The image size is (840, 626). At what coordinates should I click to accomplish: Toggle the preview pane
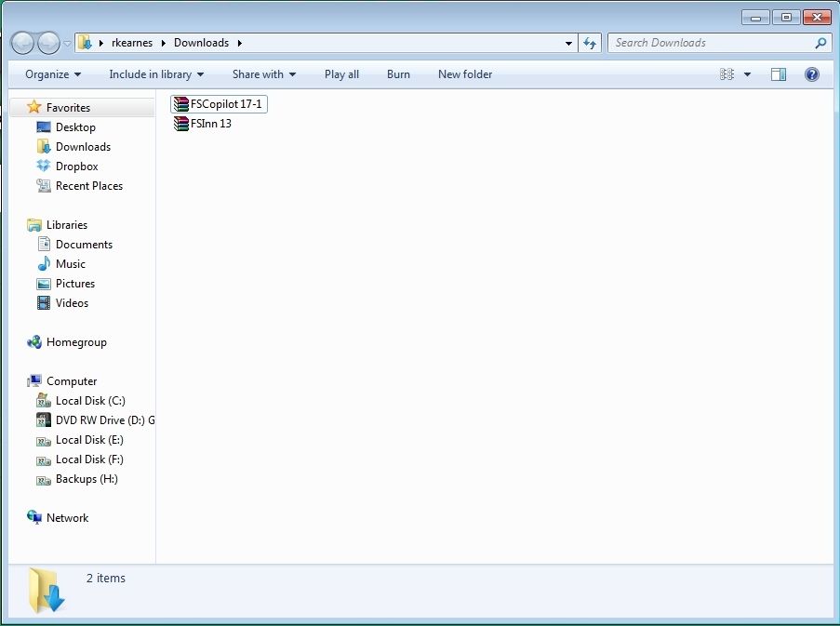(x=779, y=74)
